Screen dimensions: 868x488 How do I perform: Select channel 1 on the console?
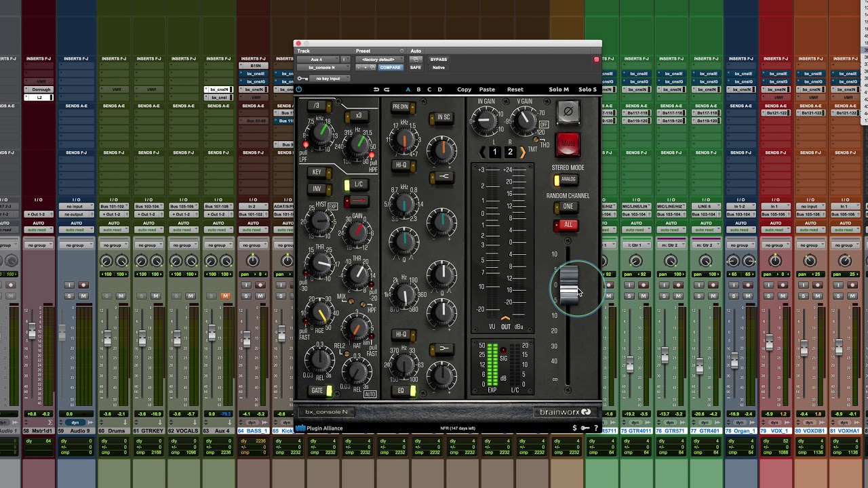(x=495, y=152)
